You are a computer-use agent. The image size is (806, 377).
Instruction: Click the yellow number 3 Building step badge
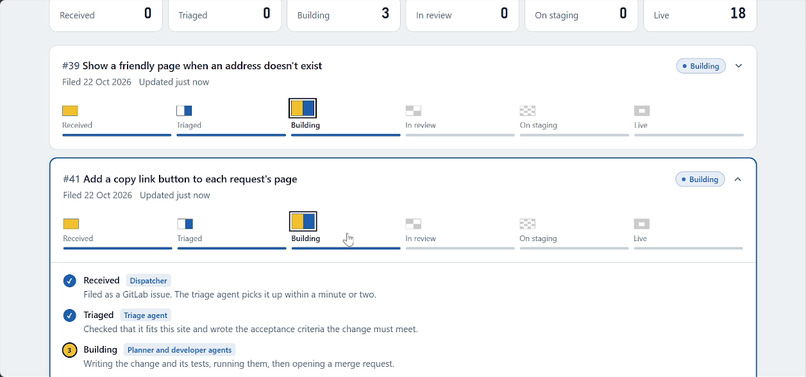click(x=69, y=350)
